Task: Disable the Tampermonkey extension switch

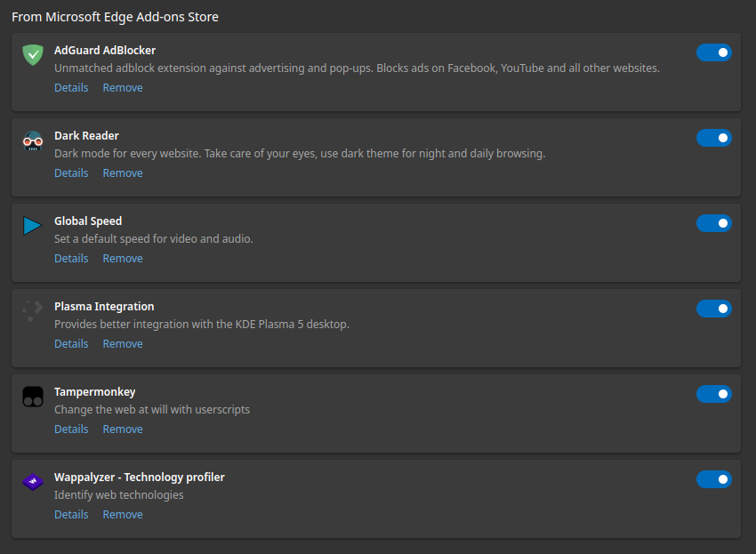Action: (713, 394)
